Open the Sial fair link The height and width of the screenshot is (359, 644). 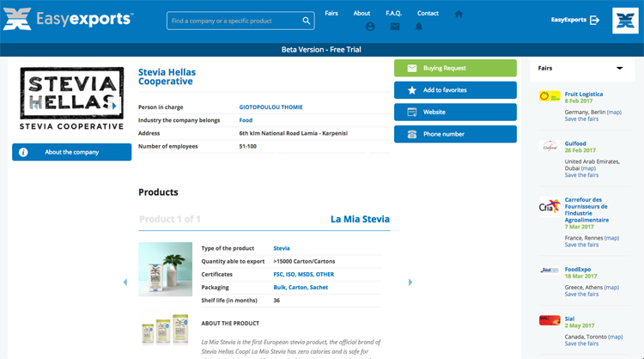tap(569, 319)
